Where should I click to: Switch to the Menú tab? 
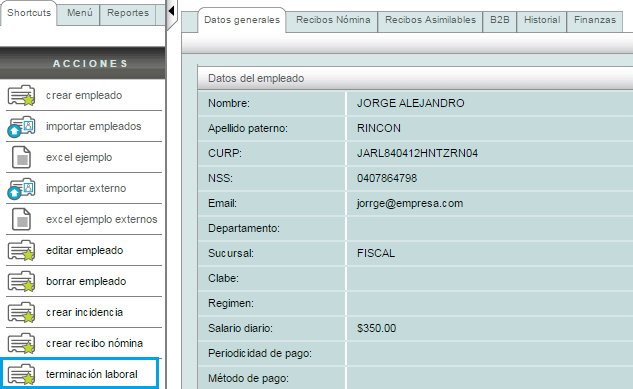pos(80,13)
